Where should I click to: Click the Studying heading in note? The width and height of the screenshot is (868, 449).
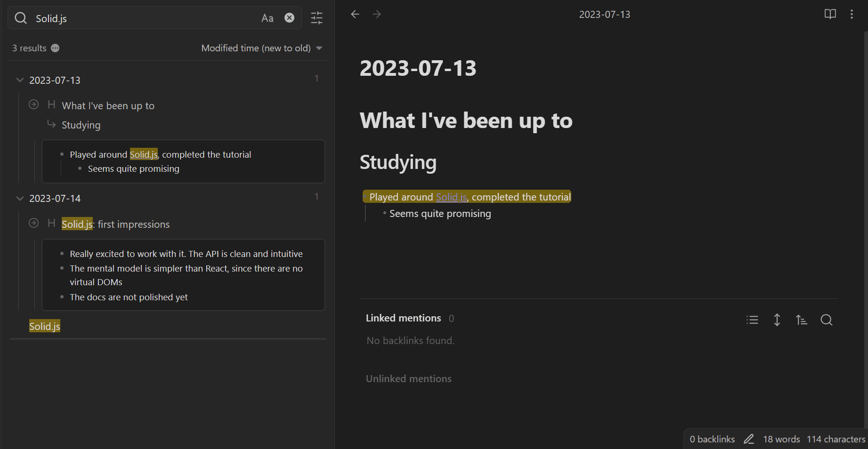click(x=398, y=162)
